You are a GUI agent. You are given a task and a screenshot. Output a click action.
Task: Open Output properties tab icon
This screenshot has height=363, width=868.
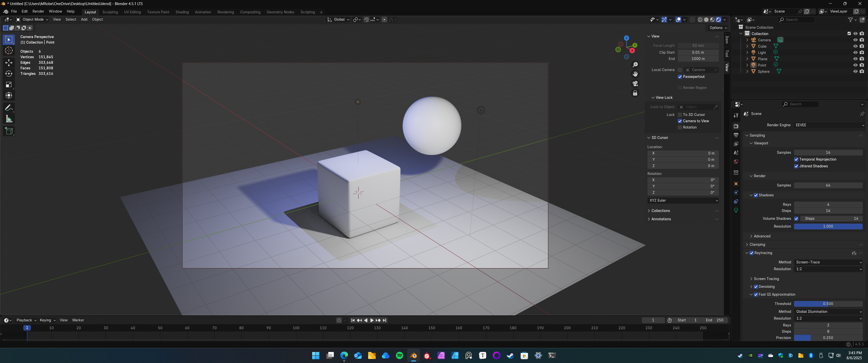736,135
